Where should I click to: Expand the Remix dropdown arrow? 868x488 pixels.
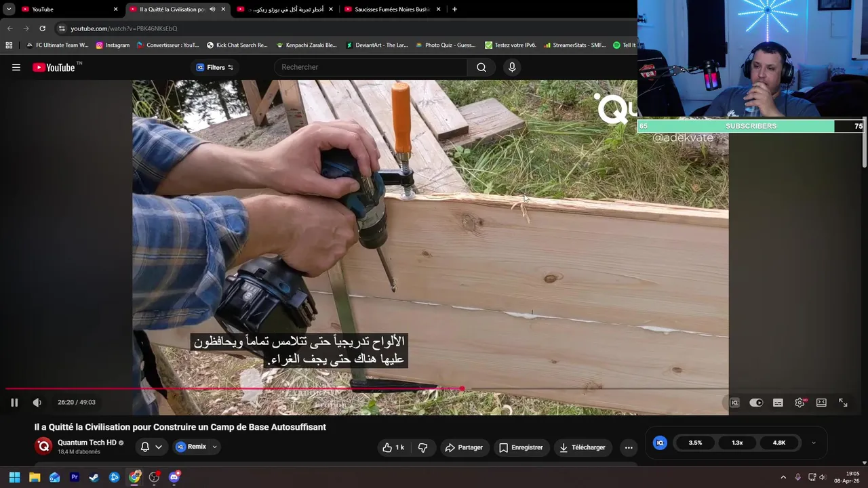pyautogui.click(x=214, y=447)
